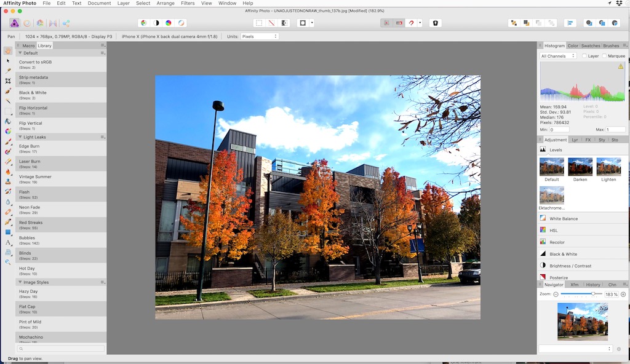The height and width of the screenshot is (364, 630).
Task: Switch to the Swatches tab
Action: 591,45
